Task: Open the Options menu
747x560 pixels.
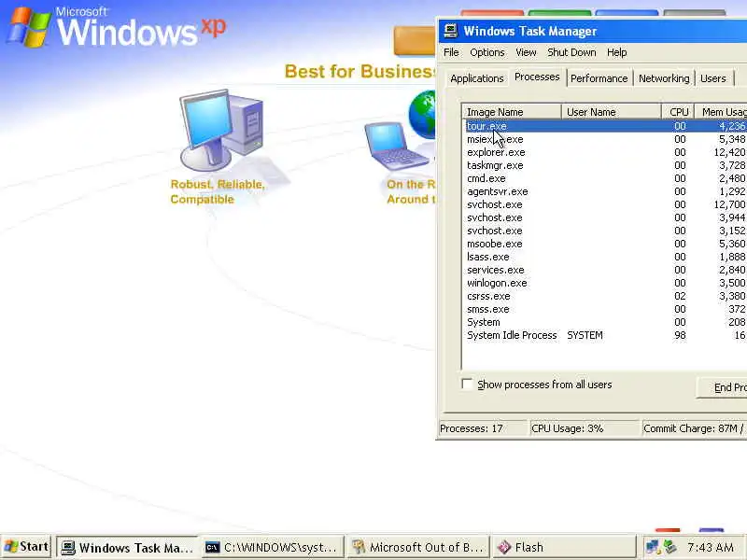Action: (486, 52)
